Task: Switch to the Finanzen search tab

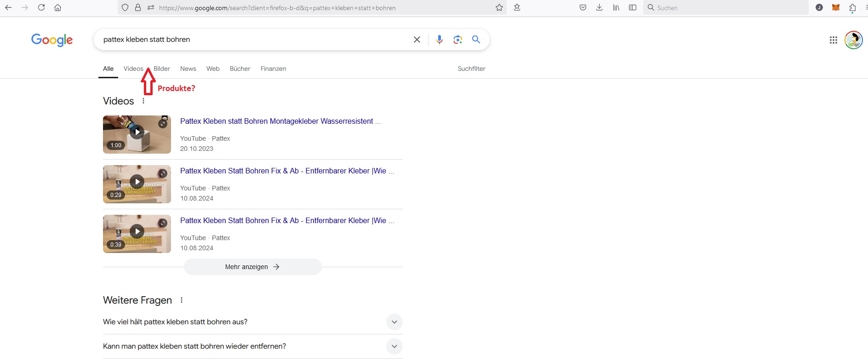Action: point(273,69)
